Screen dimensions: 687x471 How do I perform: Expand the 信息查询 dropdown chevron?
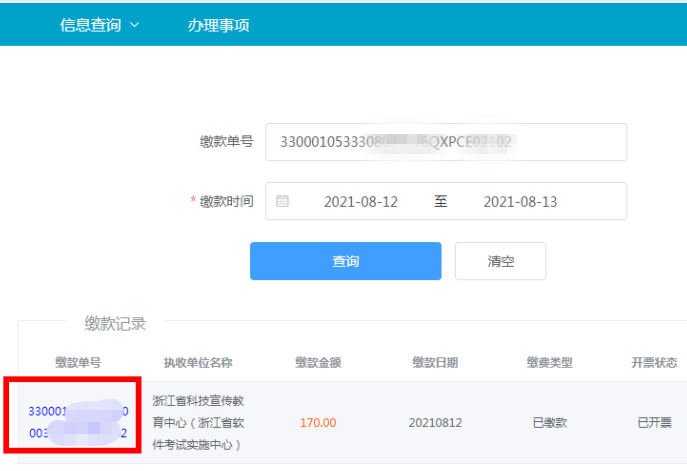pos(135,25)
